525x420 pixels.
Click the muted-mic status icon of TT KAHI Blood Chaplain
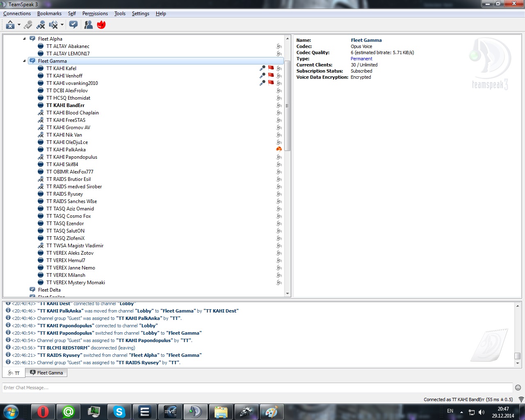pos(41,113)
